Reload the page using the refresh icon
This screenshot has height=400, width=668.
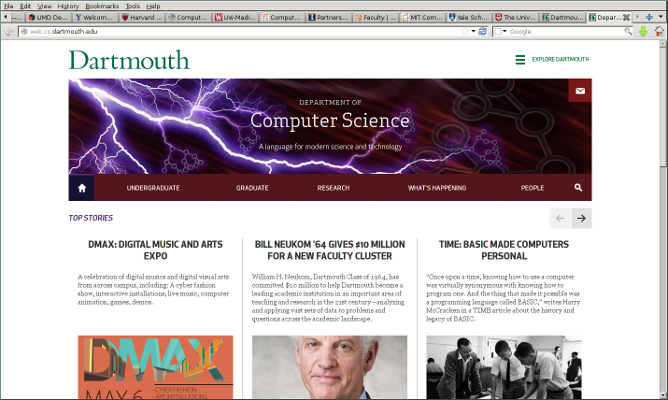click(482, 32)
